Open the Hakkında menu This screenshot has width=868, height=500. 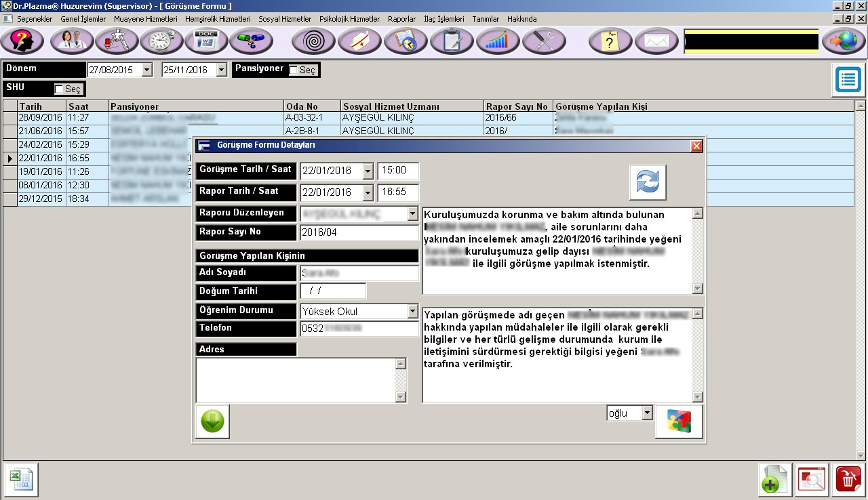pyautogui.click(x=521, y=19)
